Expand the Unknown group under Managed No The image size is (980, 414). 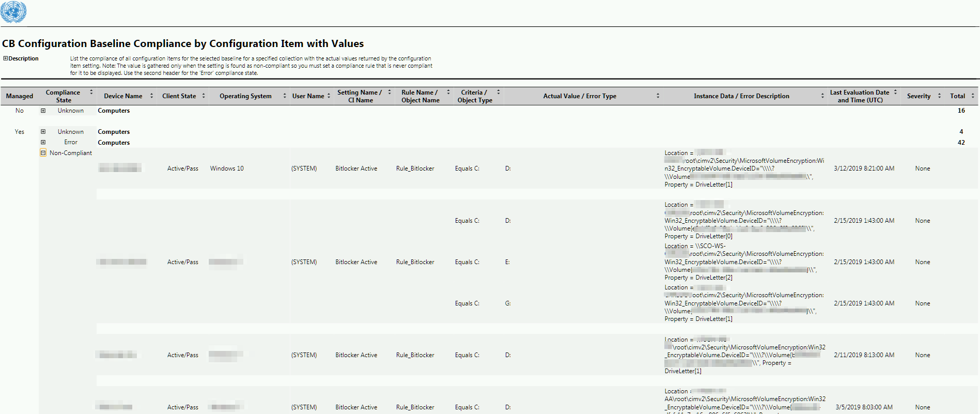(x=43, y=111)
